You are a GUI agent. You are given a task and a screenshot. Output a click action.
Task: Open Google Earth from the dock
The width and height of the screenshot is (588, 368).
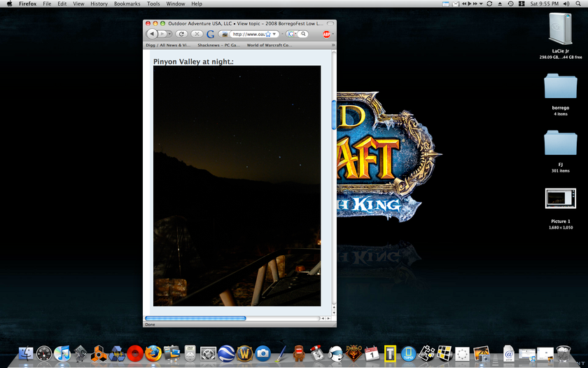tap(226, 353)
